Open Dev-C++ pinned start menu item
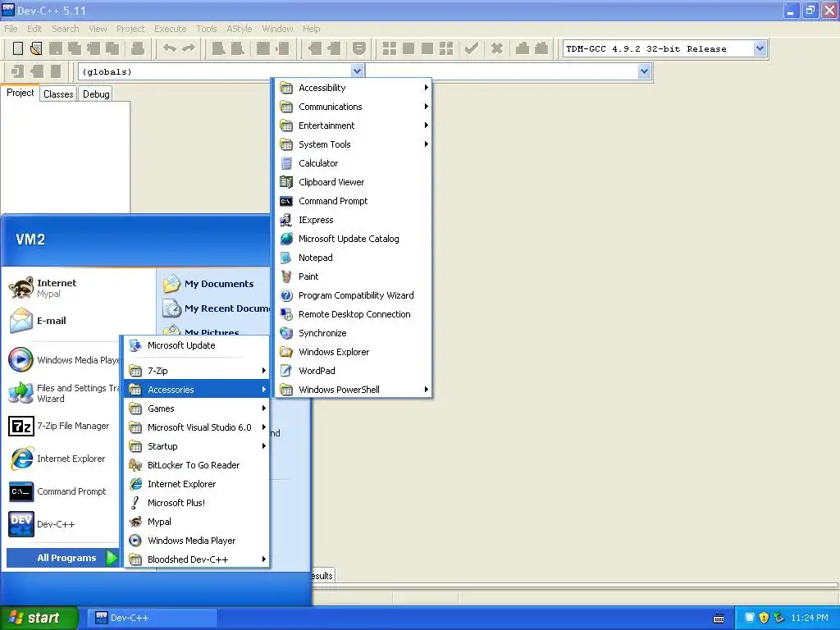This screenshot has width=840, height=630. (62, 524)
